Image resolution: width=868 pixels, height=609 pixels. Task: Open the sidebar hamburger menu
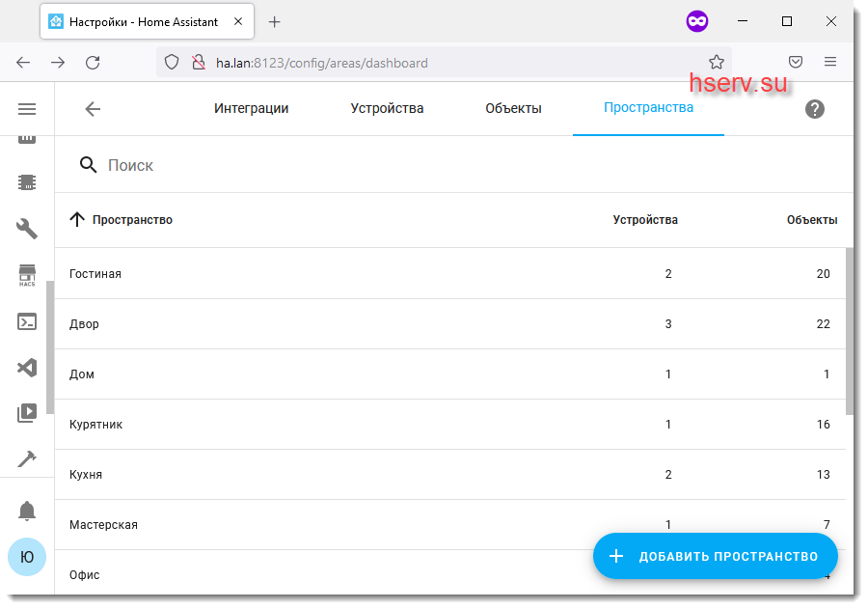(x=27, y=109)
